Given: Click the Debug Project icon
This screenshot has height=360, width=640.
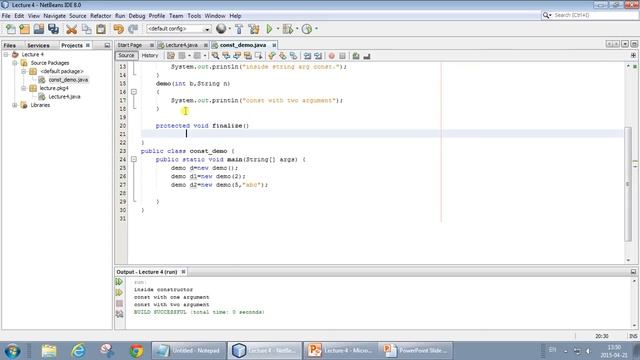Looking at the screenshot, I should pos(288,29).
